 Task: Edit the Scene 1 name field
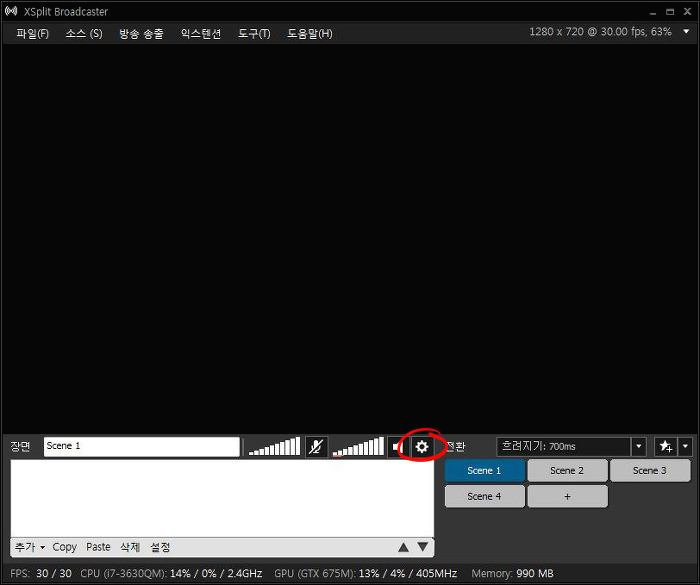click(142, 446)
